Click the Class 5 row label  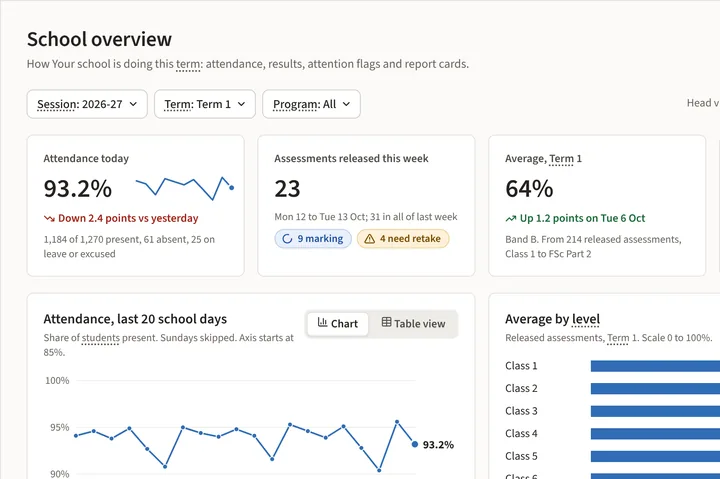[521, 456]
